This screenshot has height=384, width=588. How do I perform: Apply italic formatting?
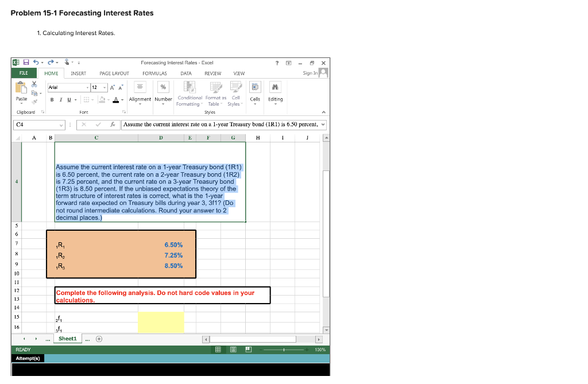pyautogui.click(x=60, y=99)
